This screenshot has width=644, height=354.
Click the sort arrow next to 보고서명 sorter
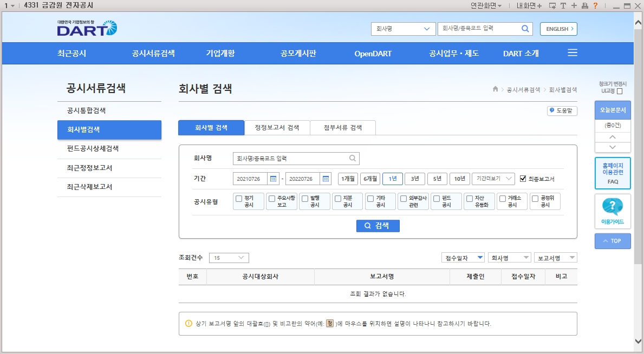572,258
